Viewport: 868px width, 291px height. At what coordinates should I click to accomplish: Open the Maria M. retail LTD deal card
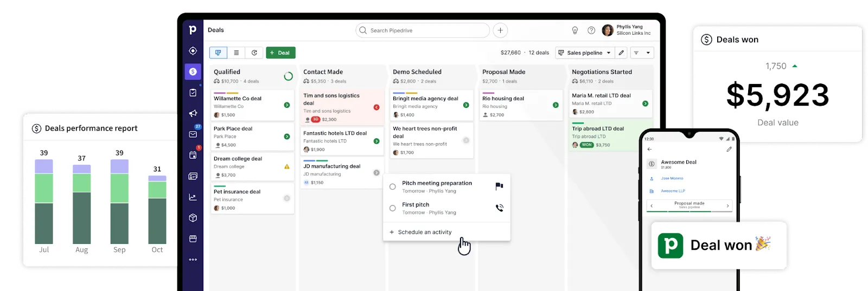[610, 104]
